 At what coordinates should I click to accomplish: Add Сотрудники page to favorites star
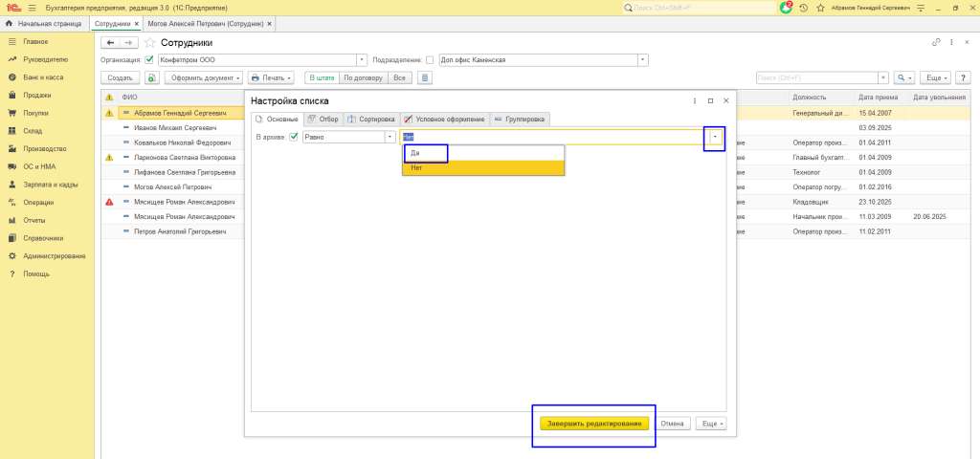point(150,43)
